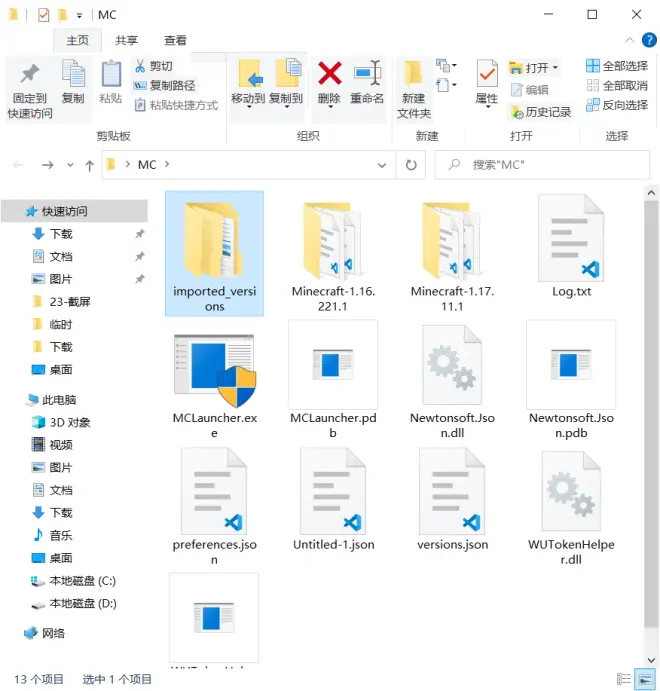The height and width of the screenshot is (691, 660).
Task: Click the New Folder (新建文件夹) icon
Action: point(413,74)
